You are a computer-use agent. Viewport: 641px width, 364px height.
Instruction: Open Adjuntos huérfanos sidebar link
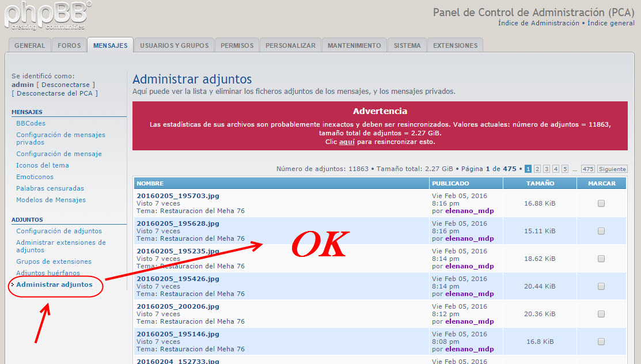48,273
